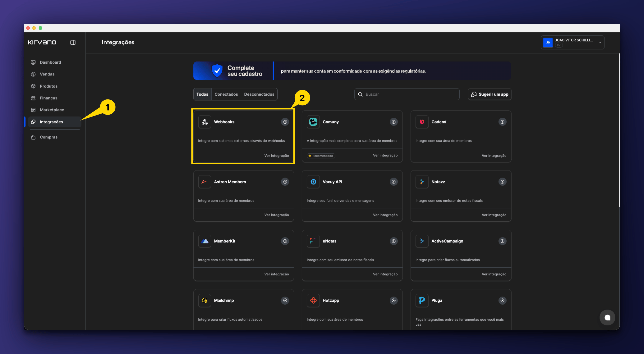This screenshot has height=354, width=644.
Task: Add the Comuny integration via plus icon
Action: click(394, 122)
